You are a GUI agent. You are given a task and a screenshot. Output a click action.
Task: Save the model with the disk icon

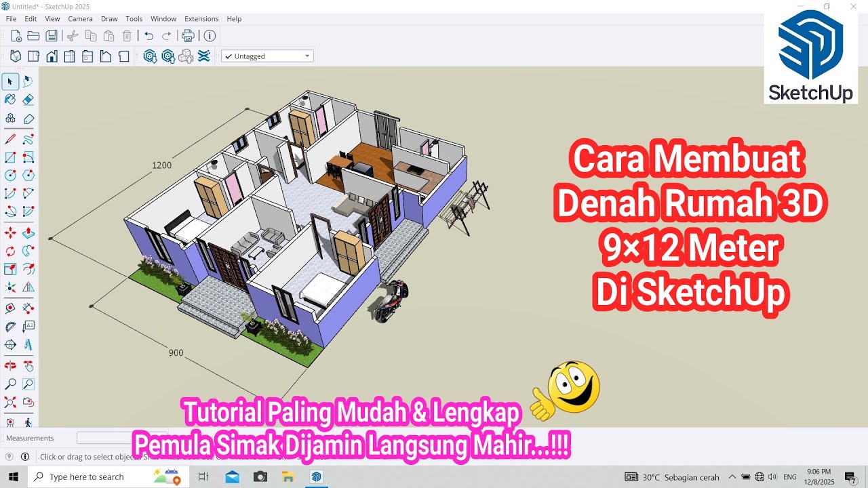coord(52,36)
